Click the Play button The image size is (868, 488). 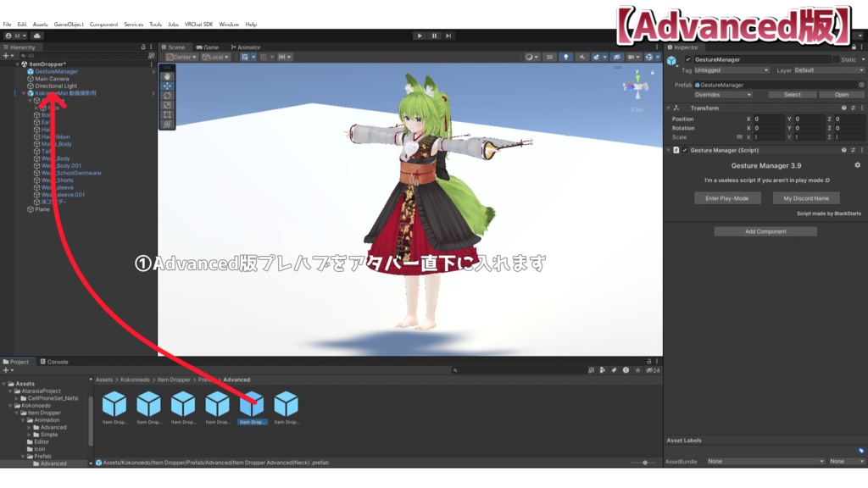[420, 36]
